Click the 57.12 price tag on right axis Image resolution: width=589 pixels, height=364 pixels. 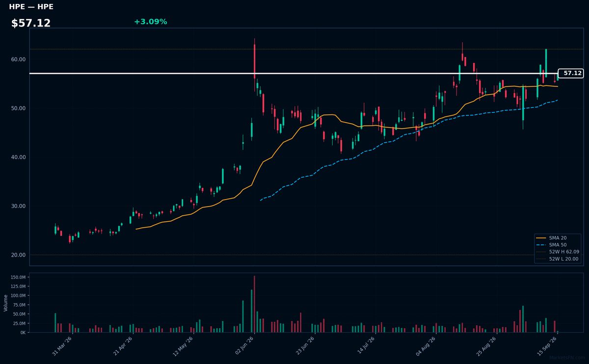click(571, 73)
